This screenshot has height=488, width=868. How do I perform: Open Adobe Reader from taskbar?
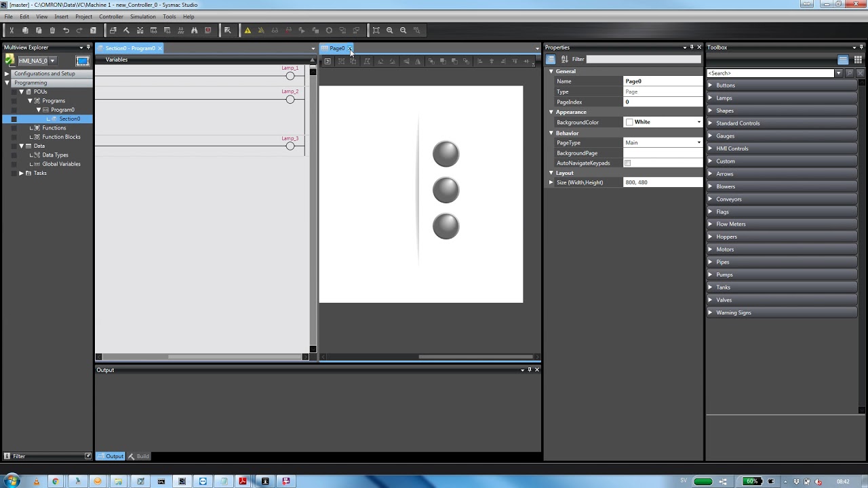coord(242,481)
